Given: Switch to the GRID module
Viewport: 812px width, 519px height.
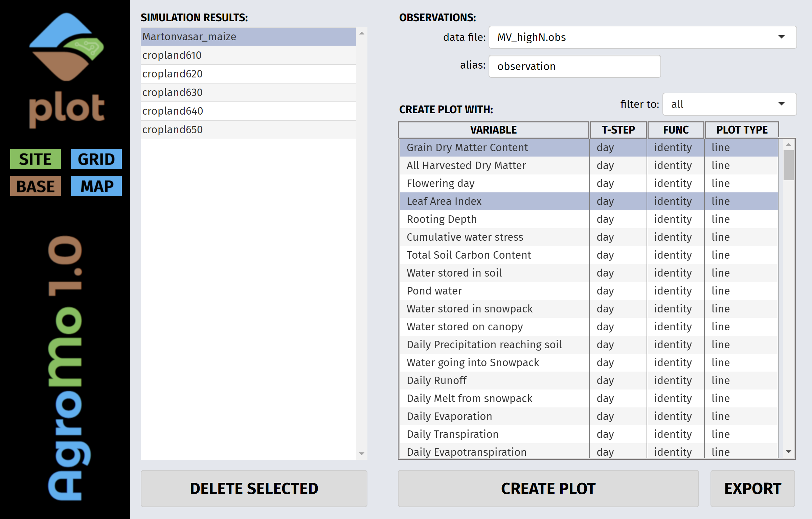Looking at the screenshot, I should coord(96,159).
